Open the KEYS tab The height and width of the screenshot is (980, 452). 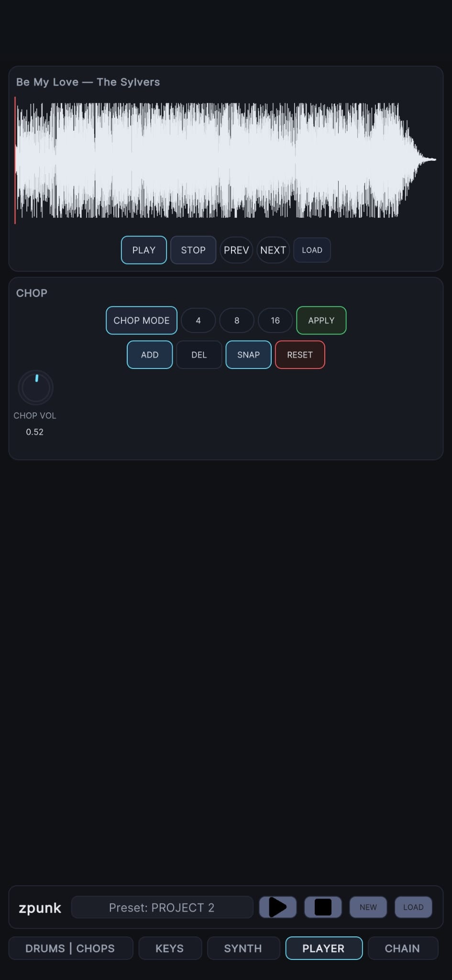tap(170, 948)
